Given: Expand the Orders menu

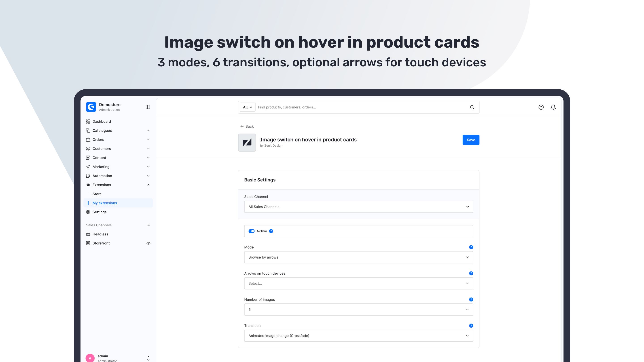Looking at the screenshot, I should (148, 139).
